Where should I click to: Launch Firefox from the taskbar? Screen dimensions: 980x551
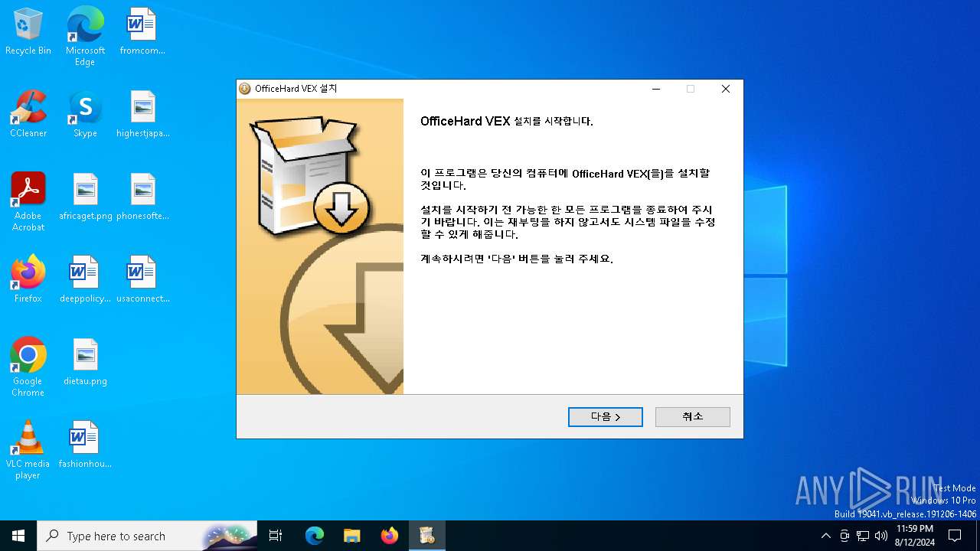click(390, 536)
